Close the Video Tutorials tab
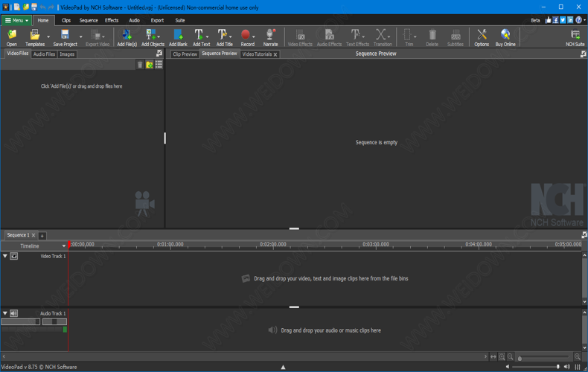 click(x=275, y=54)
